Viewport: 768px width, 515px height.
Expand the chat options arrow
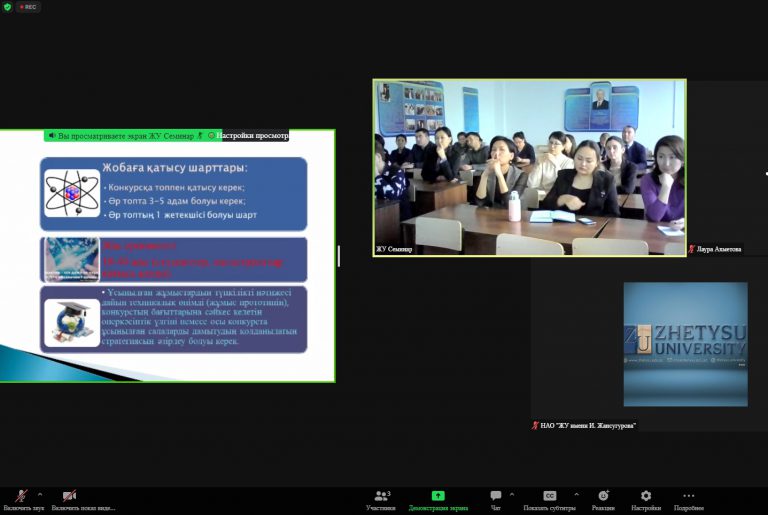click(512, 494)
